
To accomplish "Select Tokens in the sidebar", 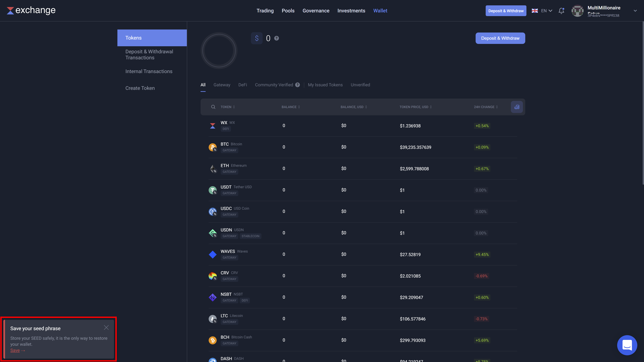I will point(152,38).
